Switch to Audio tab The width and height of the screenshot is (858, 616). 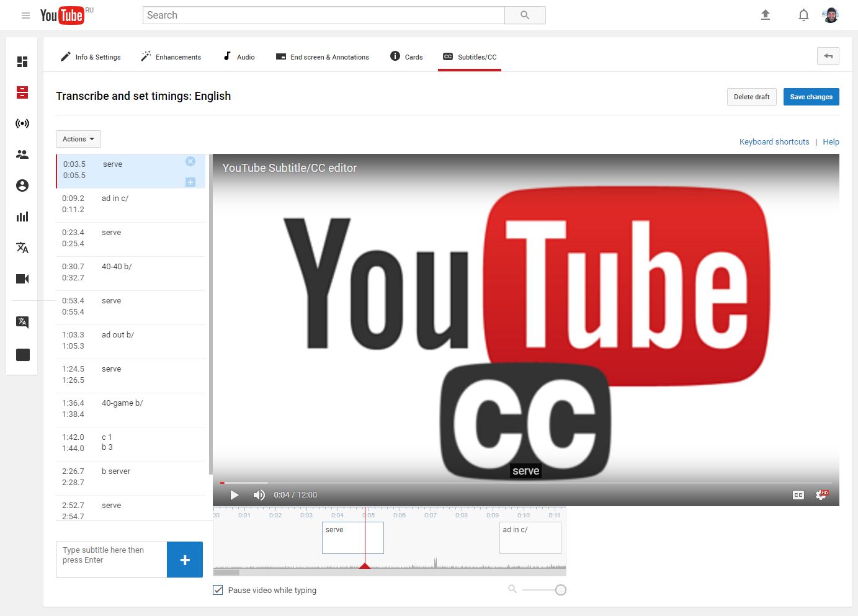coord(239,56)
